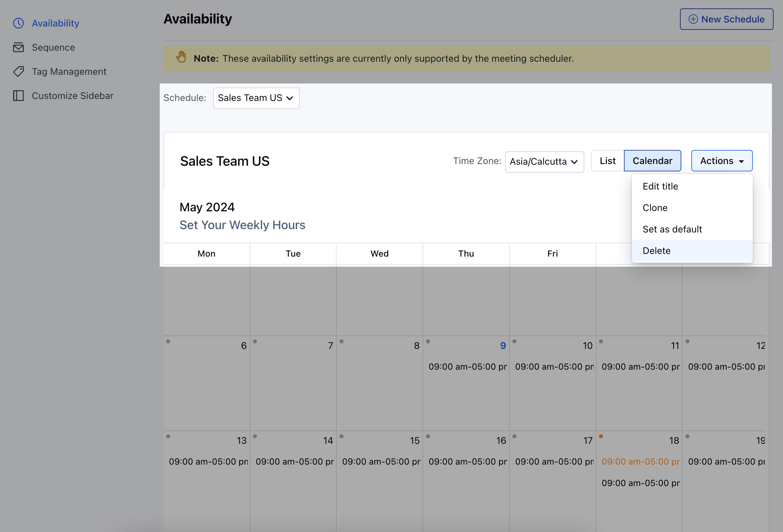This screenshot has width=783, height=532.
Task: Click the 09:00 am-05:00 pm slot on day 13
Action: [208, 462]
